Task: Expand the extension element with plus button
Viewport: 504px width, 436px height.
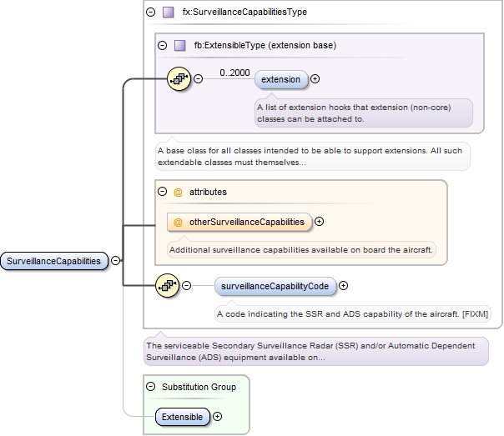Action: tap(315, 79)
